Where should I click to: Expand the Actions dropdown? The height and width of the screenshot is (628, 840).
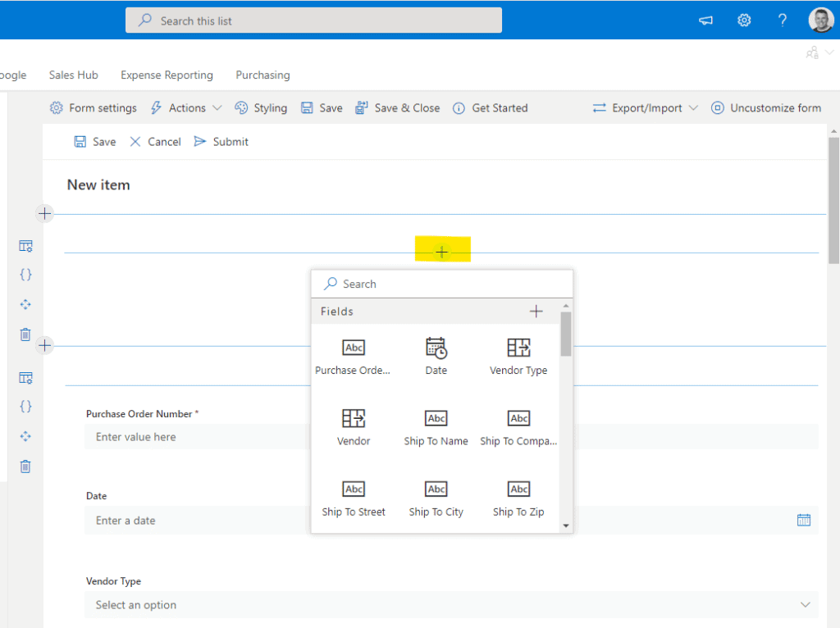point(186,108)
